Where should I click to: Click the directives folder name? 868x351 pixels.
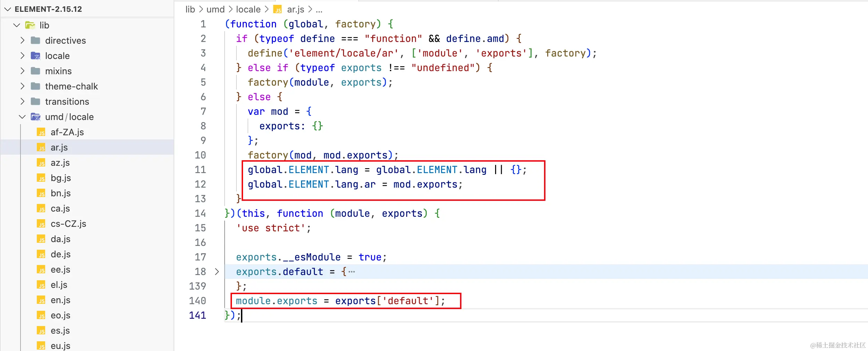pyautogui.click(x=65, y=40)
